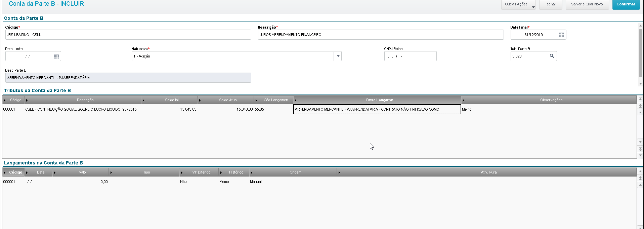Image resolution: width=644 pixels, height=229 pixels.
Task: Click Salvar e Criar Novo button
Action: click(x=587, y=4)
